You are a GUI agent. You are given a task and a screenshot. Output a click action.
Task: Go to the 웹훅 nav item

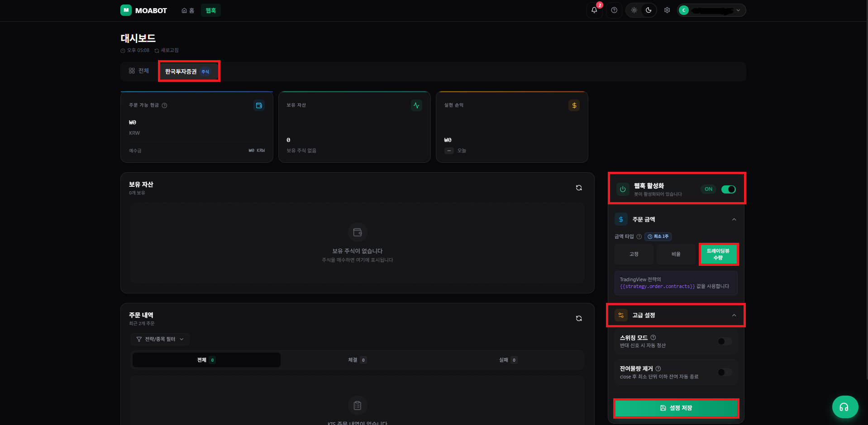click(211, 10)
